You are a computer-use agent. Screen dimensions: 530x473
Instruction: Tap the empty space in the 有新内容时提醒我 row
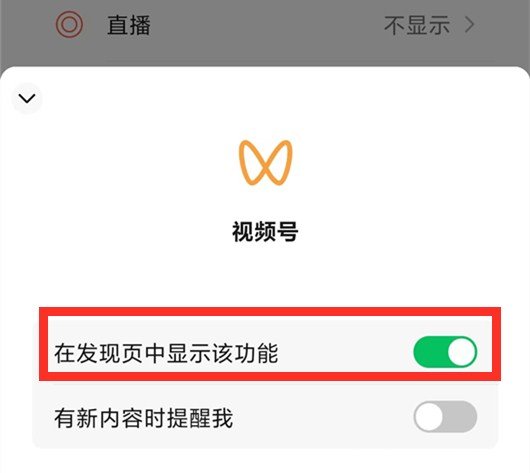(x=321, y=417)
